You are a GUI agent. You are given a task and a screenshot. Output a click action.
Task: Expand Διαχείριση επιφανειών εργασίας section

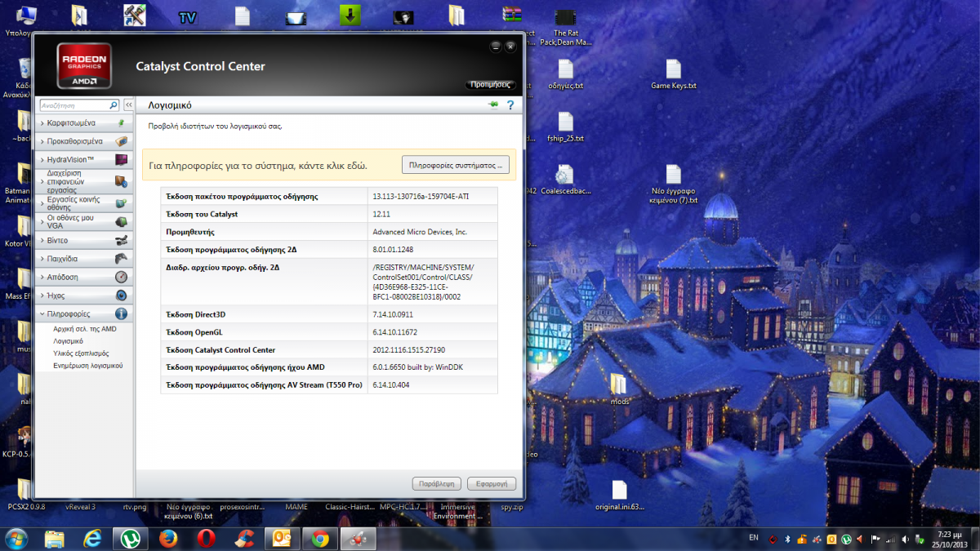(x=85, y=181)
